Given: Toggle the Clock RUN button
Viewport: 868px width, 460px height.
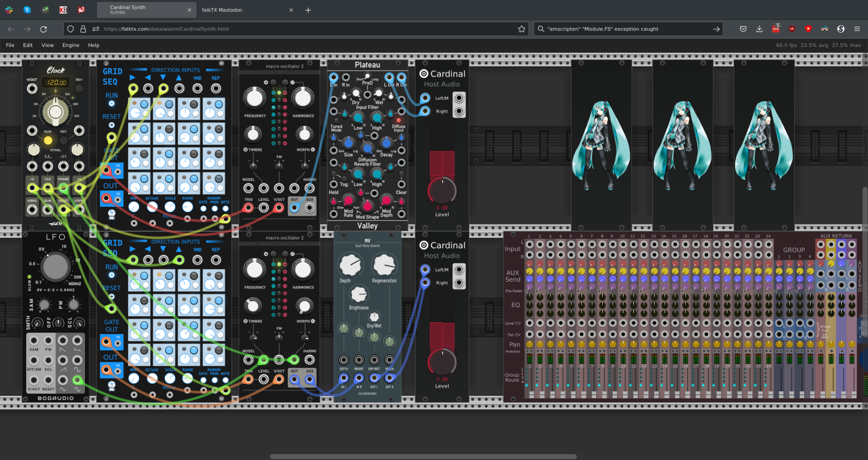Looking at the screenshot, I should click(x=48, y=141).
